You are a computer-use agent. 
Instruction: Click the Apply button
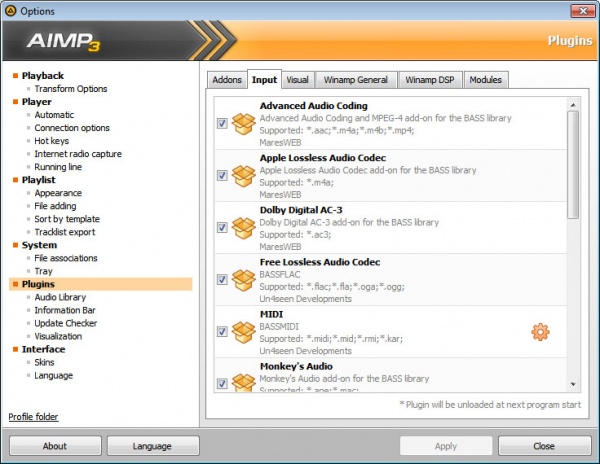[446, 446]
